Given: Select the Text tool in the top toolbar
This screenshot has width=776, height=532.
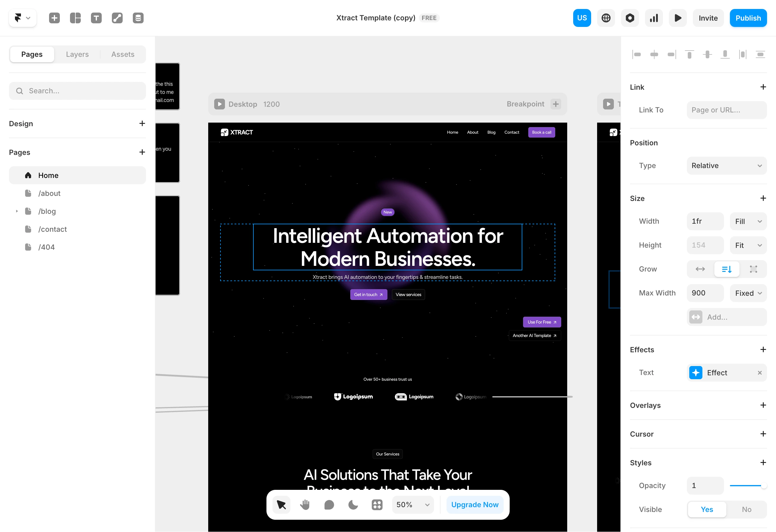Looking at the screenshot, I should coord(96,18).
